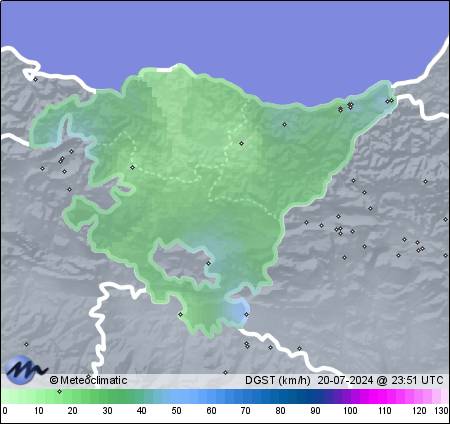Pick the station marker in the southern blue patch

[x=246, y=314]
